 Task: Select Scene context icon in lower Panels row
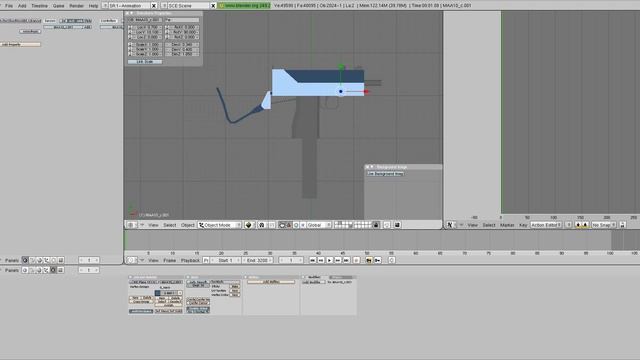(61, 270)
